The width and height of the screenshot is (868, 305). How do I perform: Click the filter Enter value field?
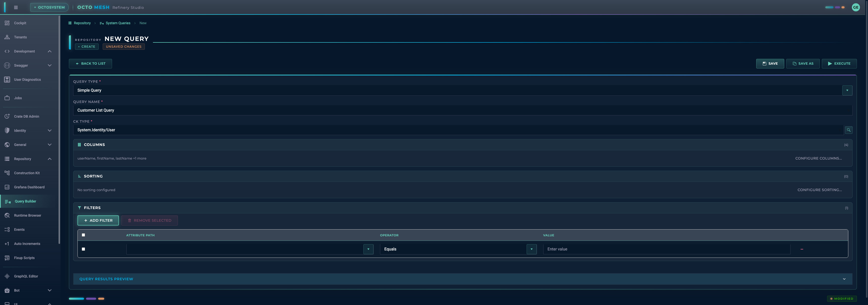coord(666,249)
